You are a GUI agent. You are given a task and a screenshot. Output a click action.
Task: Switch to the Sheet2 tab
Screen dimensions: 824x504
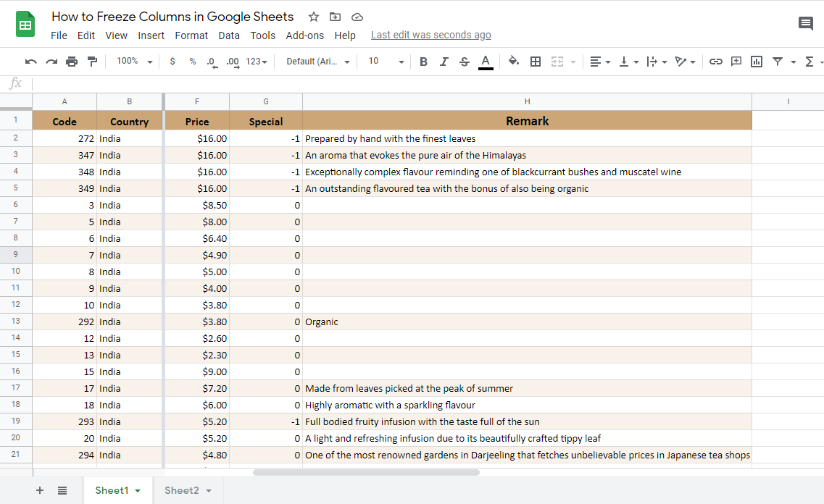181,490
